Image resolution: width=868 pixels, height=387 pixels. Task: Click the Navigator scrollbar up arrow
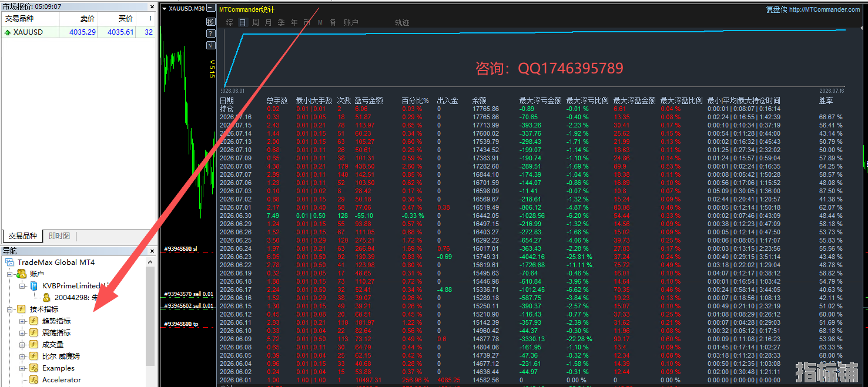(x=150, y=262)
